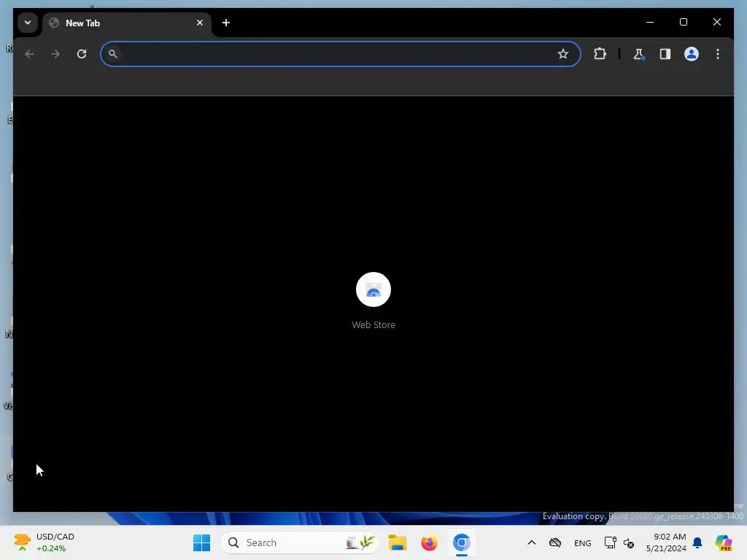This screenshot has width=747, height=560.
Task: Open notifications bell icon
Action: [697, 542]
